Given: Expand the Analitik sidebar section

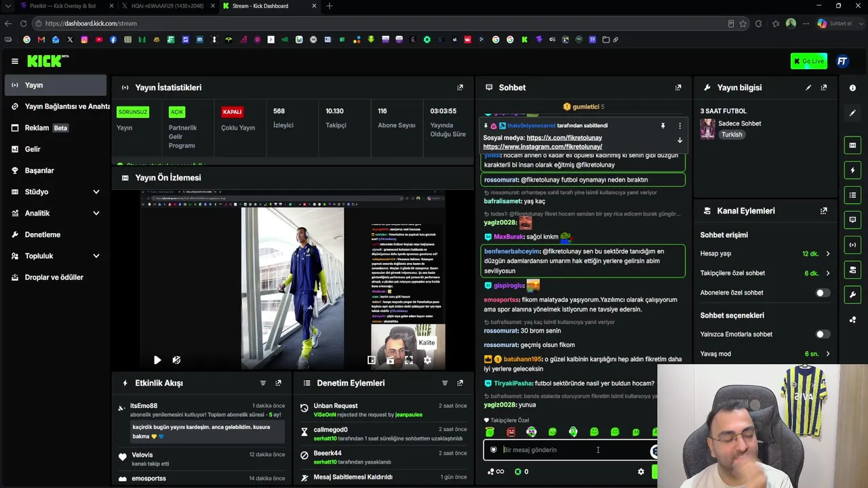Looking at the screenshot, I should point(96,213).
